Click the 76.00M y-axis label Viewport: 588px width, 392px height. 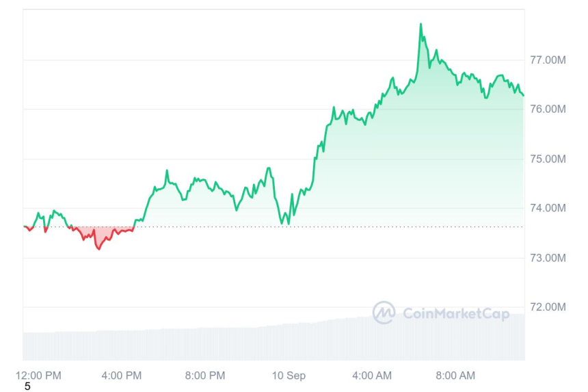click(548, 109)
